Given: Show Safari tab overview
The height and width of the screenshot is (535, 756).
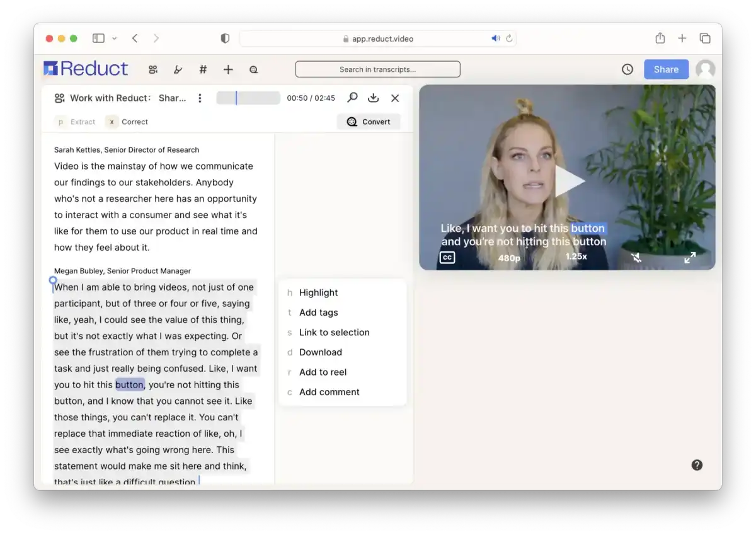Looking at the screenshot, I should [705, 38].
